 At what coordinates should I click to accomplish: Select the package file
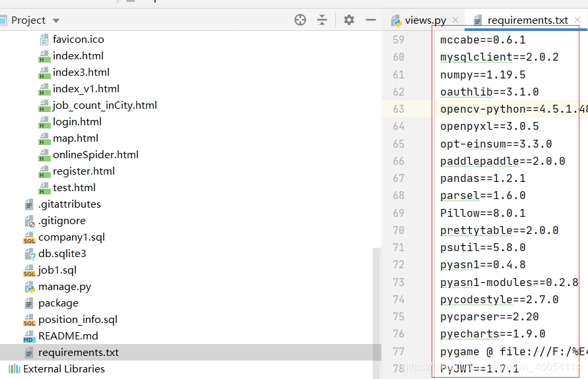[x=58, y=303]
